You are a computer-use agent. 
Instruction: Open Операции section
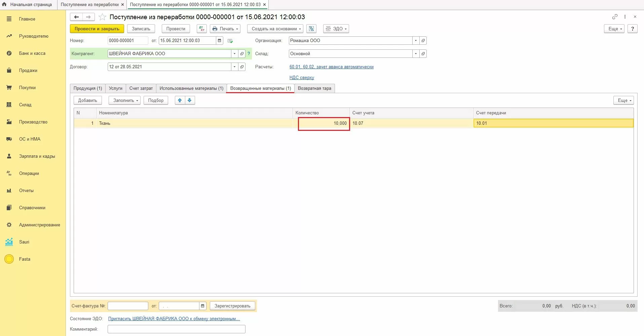coord(29,173)
